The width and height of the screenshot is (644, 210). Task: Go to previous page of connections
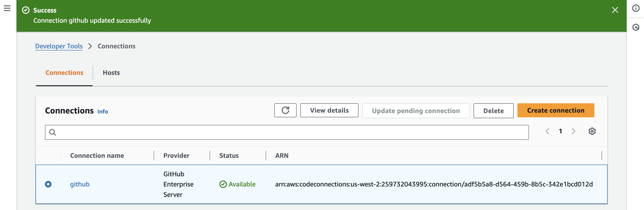coord(547,131)
